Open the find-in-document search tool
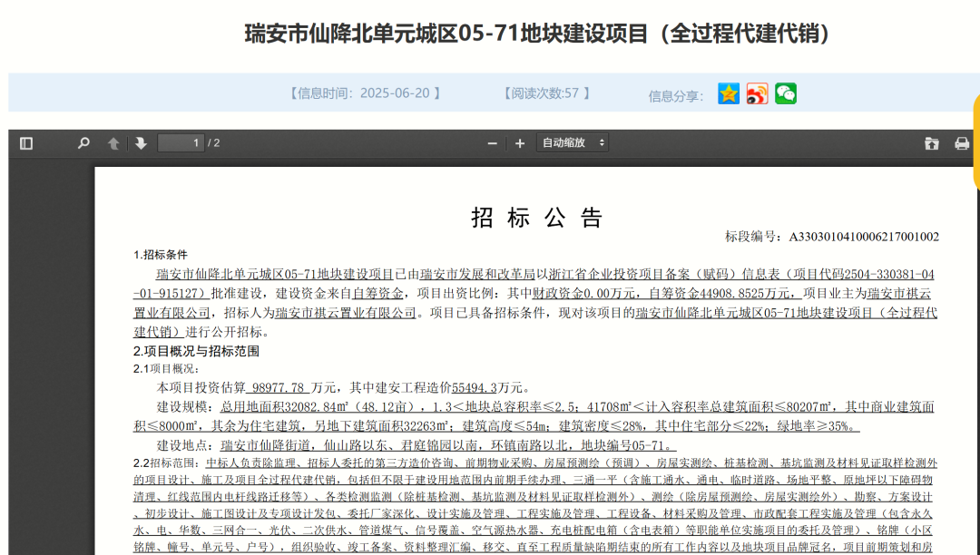980x555 pixels. [x=83, y=143]
